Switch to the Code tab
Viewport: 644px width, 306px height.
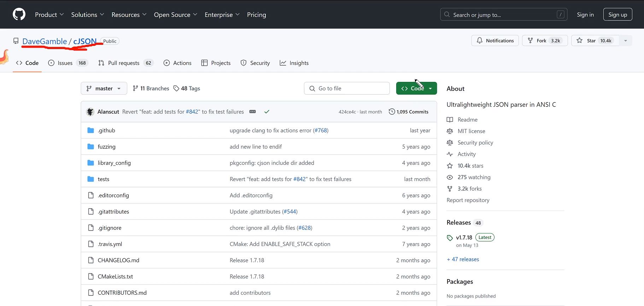click(27, 63)
